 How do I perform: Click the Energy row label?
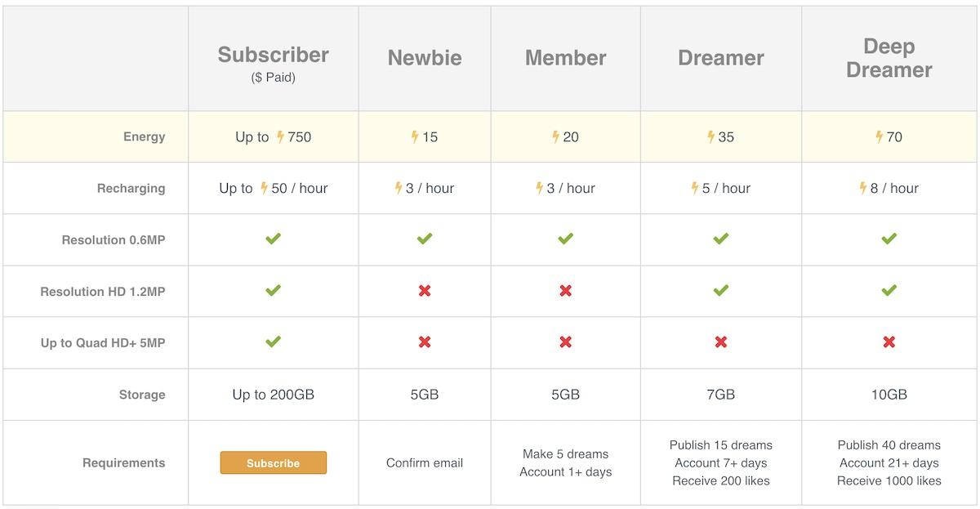click(x=144, y=137)
